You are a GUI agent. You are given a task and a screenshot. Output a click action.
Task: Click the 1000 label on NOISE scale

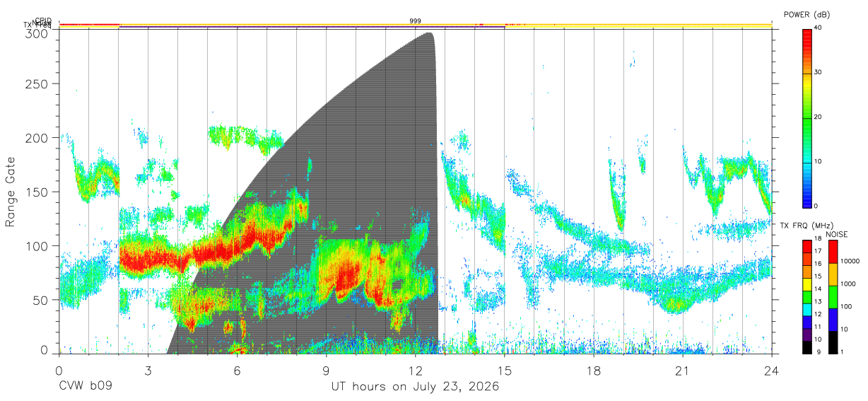coord(848,284)
